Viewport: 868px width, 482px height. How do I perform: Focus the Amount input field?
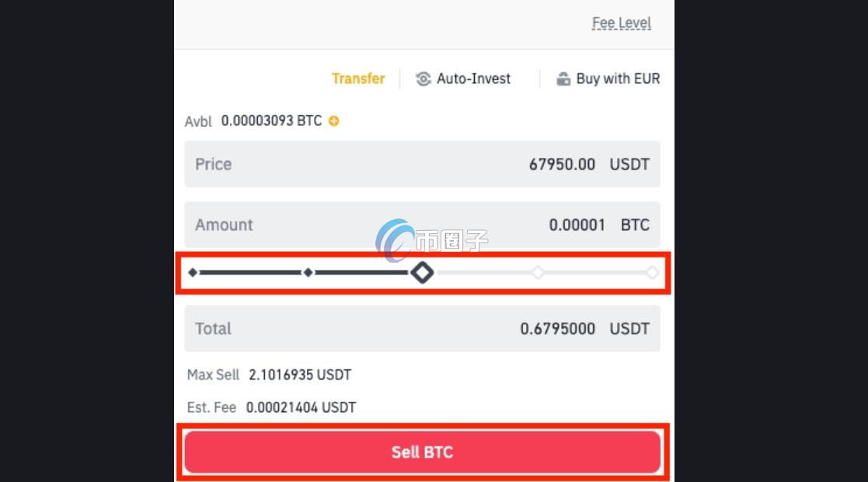[x=422, y=225]
